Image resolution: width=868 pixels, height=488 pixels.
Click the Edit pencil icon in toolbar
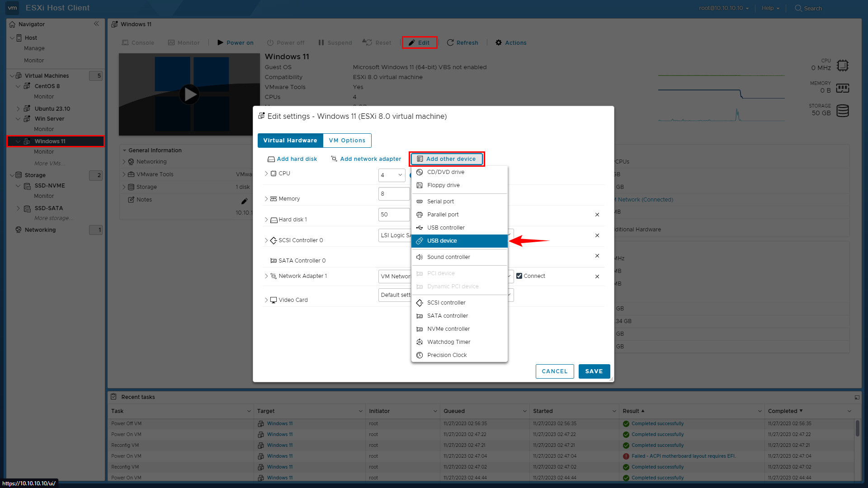click(412, 42)
